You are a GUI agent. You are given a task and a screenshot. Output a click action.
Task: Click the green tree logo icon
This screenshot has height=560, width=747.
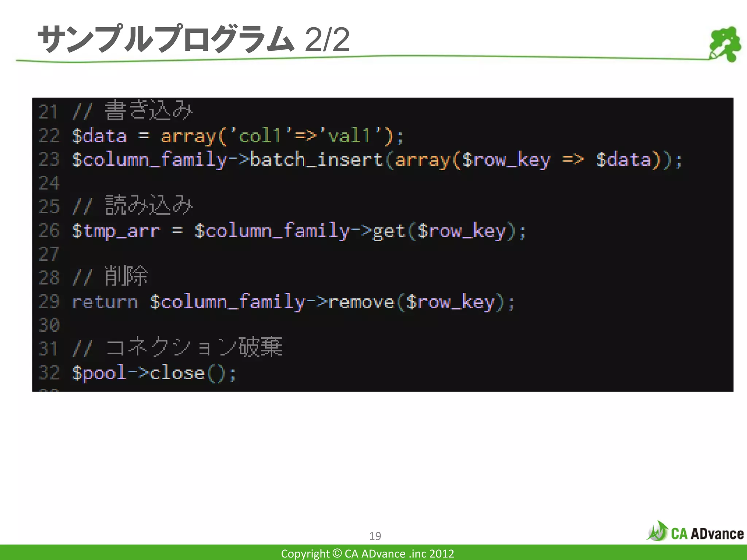tap(725, 44)
